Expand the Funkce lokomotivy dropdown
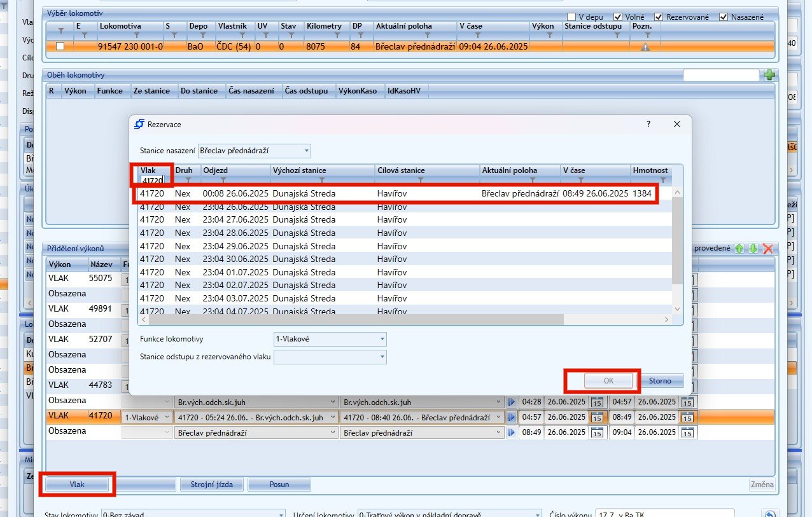 point(382,339)
